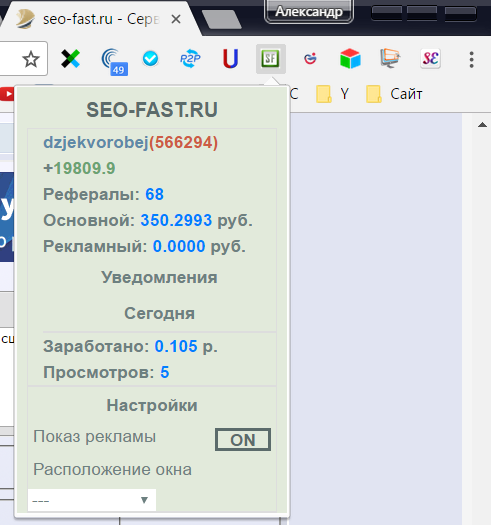
Task: Open the YouTube bookmark icon
Action: (7, 94)
